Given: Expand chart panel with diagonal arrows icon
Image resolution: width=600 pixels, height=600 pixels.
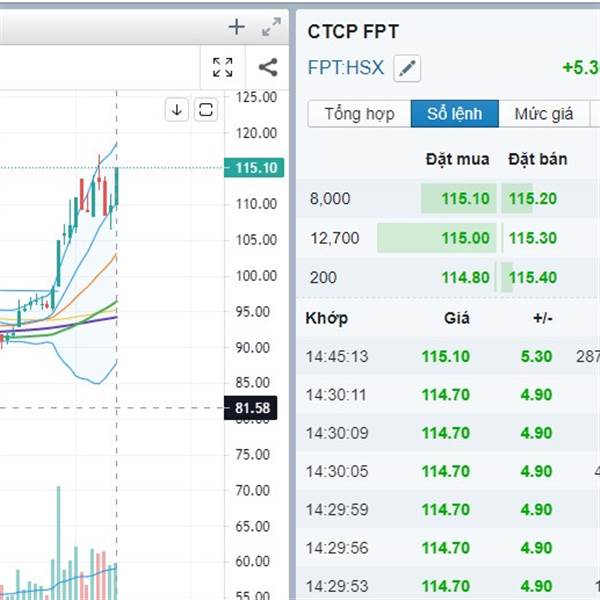Looking at the screenshot, I should point(271,27).
